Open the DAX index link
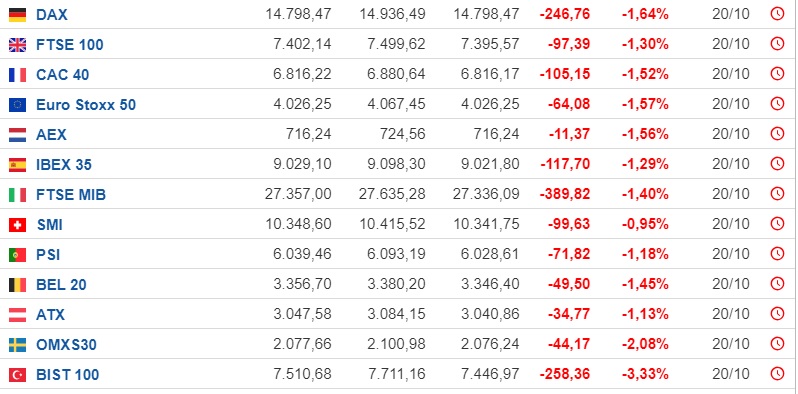The height and width of the screenshot is (394, 798). [52, 15]
